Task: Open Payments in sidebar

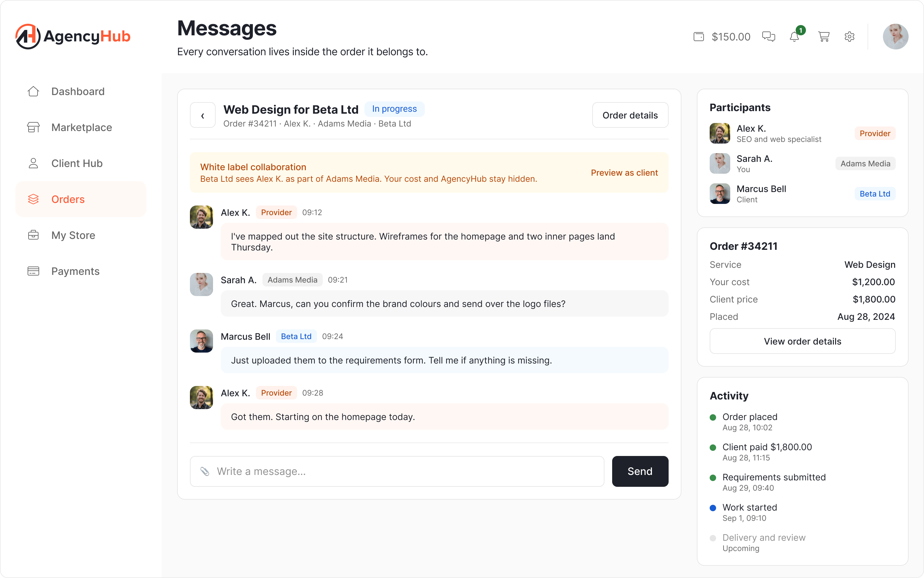Action: pyautogui.click(x=81, y=271)
